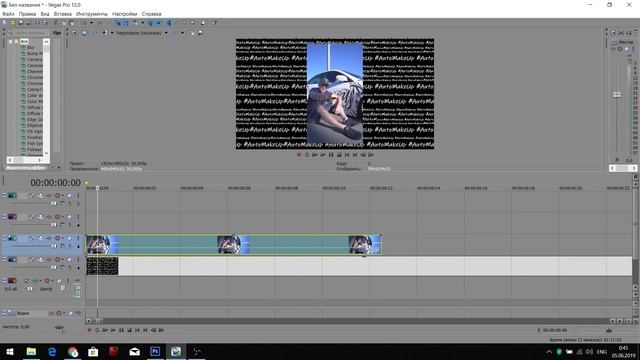
Task: Mute the second video track
Action: [69, 217]
